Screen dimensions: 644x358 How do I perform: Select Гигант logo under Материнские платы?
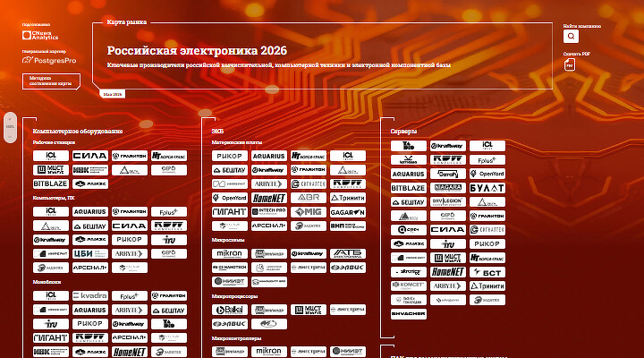coord(230,212)
